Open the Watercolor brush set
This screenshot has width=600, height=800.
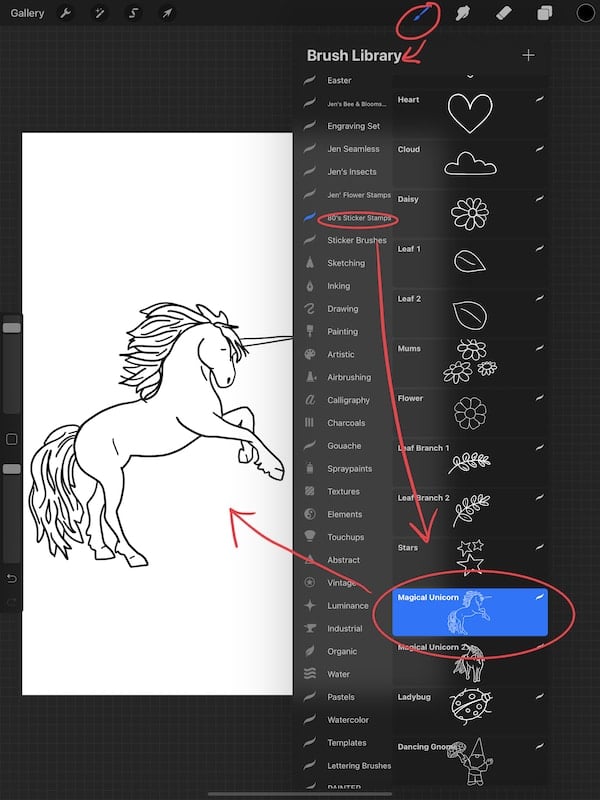point(347,719)
